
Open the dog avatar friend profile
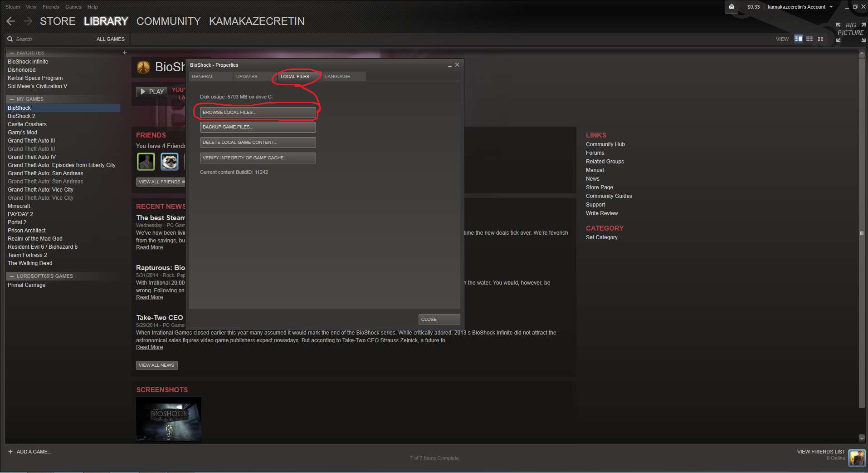pyautogui.click(x=170, y=162)
